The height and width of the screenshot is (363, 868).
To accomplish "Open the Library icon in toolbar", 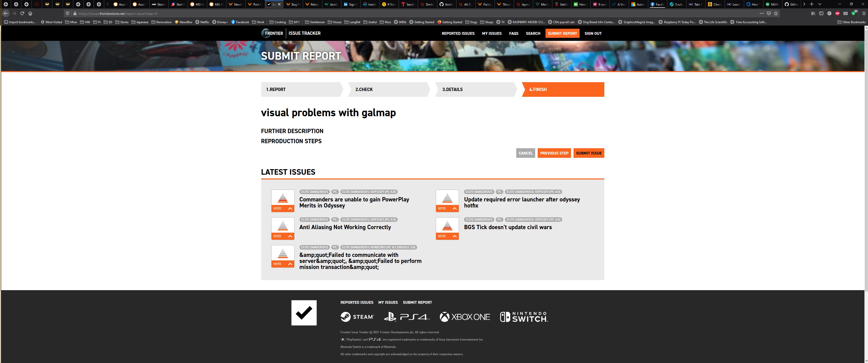I will click(x=813, y=13).
